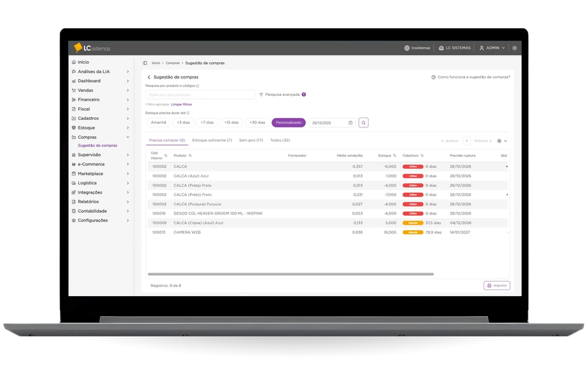Toggle the light theme sun icon
Screen dimensions: 588x381
[514, 48]
